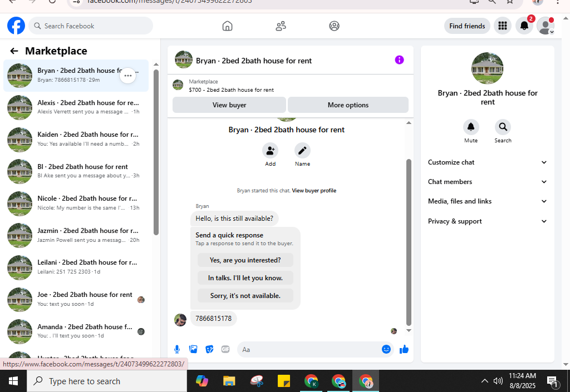This screenshot has height=392, width=570.
Task: Open the Alexis 2bed 2bath conversation
Action: tap(76, 107)
